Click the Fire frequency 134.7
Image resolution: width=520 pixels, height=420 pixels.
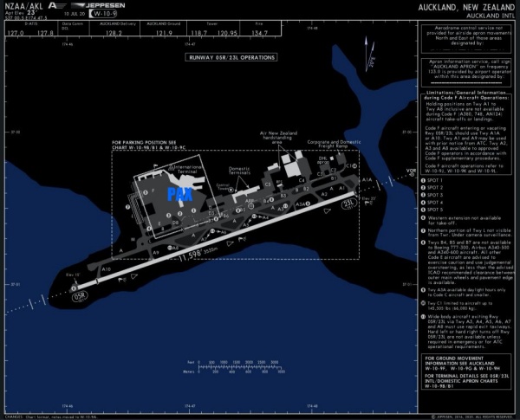tap(261, 31)
